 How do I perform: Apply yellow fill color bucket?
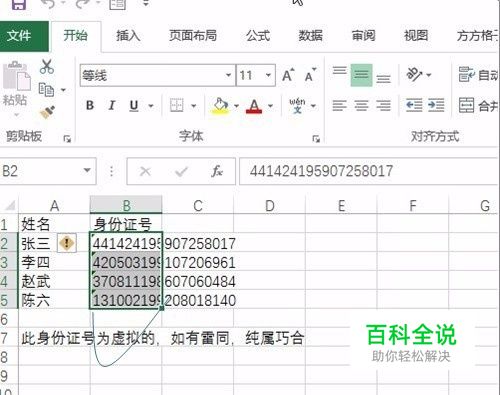221,106
